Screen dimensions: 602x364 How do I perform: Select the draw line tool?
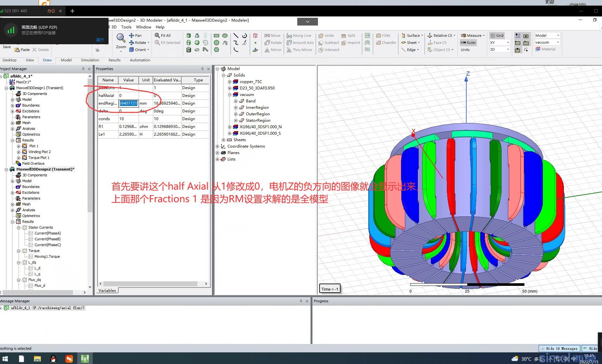[236, 36]
